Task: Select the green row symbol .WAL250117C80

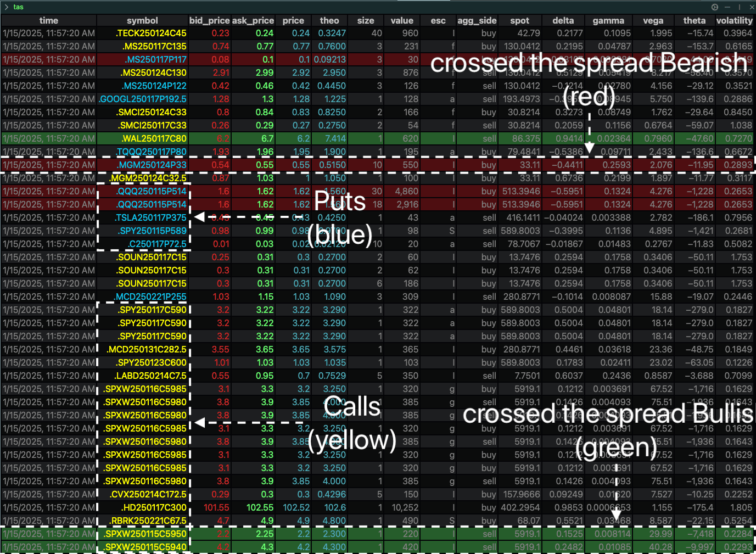Action: click(153, 138)
